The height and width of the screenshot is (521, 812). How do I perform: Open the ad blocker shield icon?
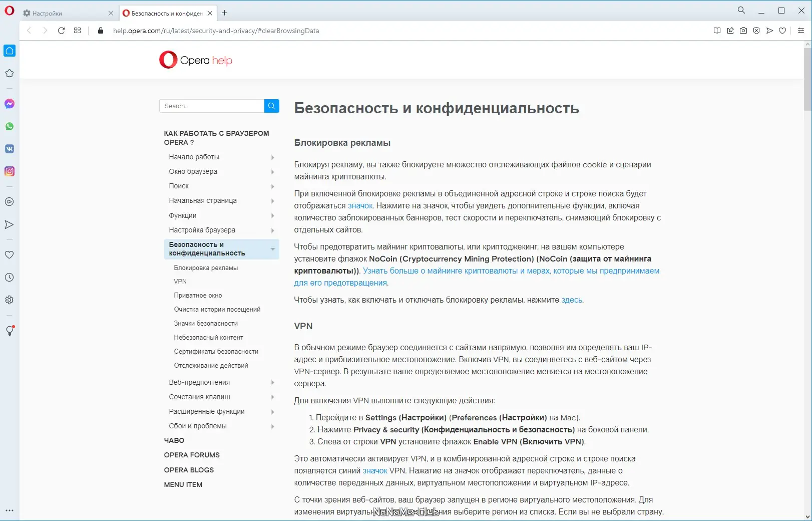[756, 31]
